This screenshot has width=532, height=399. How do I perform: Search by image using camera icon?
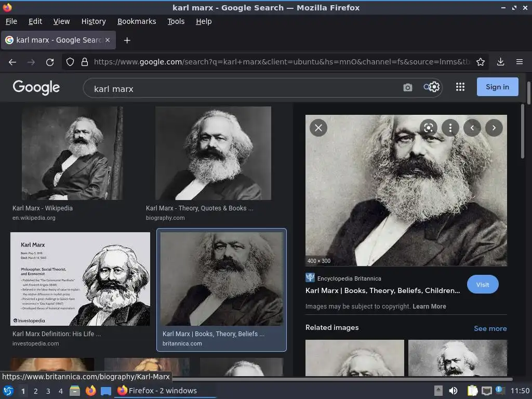pos(407,87)
